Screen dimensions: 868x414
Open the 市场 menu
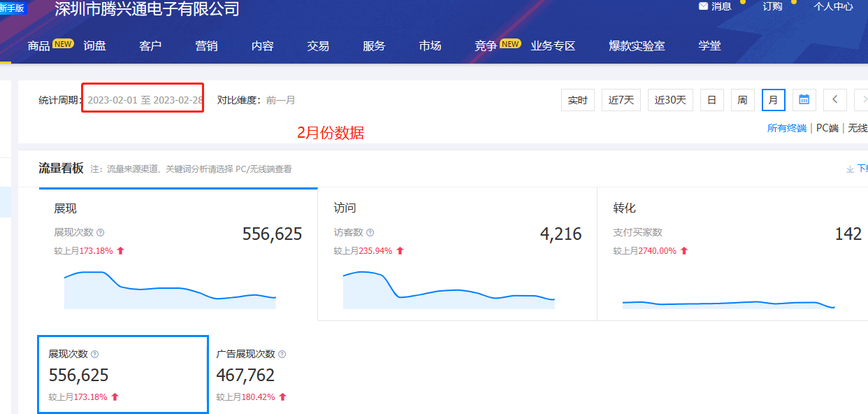[x=431, y=46]
